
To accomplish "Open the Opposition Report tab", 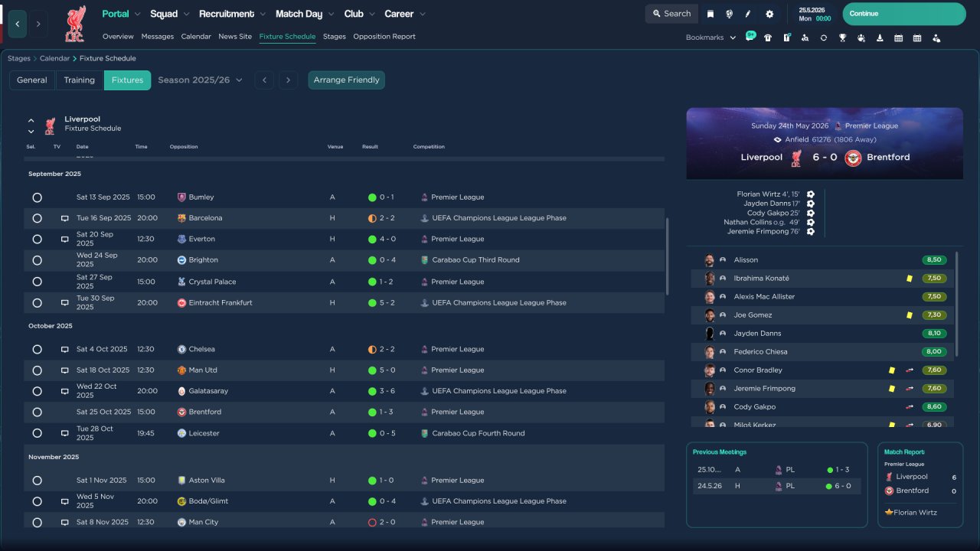I will click(384, 36).
